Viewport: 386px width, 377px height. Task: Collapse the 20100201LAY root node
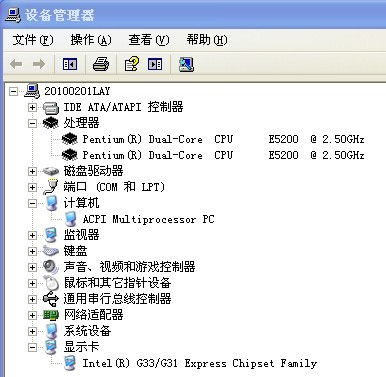[13, 91]
